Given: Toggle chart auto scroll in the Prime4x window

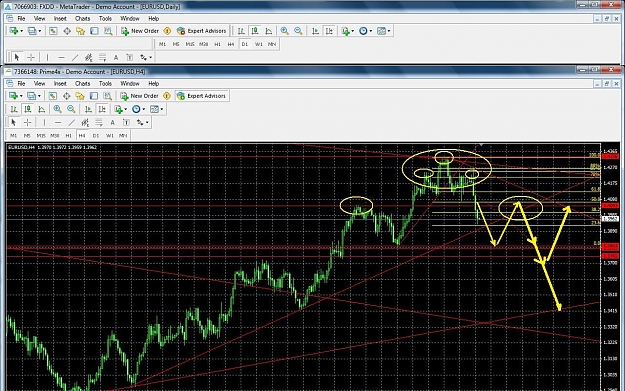Looking at the screenshot, I should [x=88, y=109].
